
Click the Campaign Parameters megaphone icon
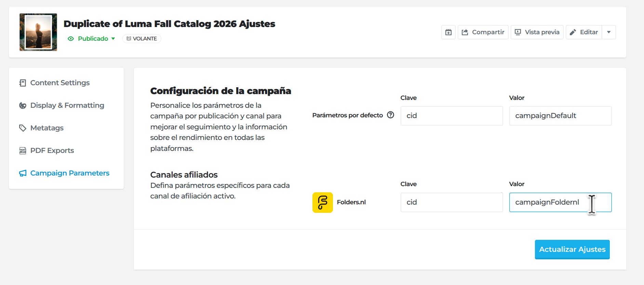(x=23, y=173)
